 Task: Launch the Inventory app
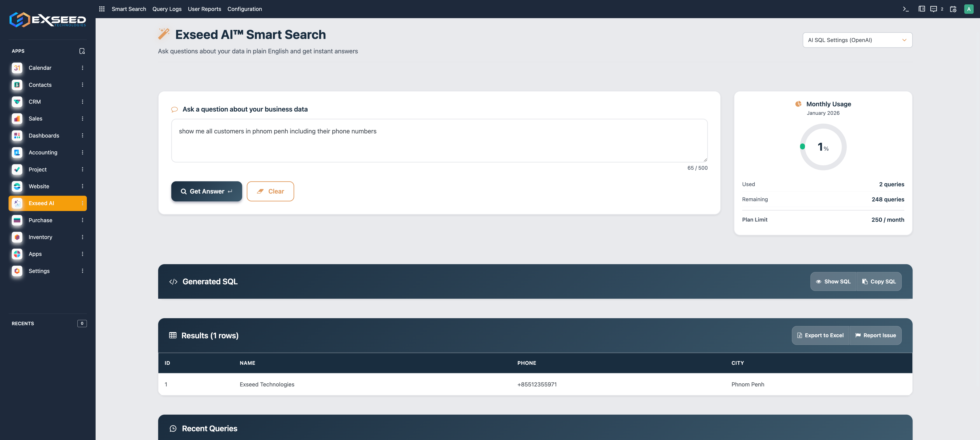(x=40, y=237)
